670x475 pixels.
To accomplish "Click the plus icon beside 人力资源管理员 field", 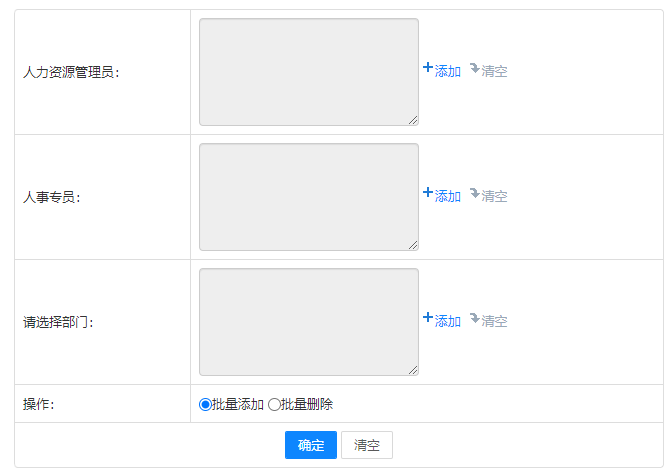I will 428,69.
